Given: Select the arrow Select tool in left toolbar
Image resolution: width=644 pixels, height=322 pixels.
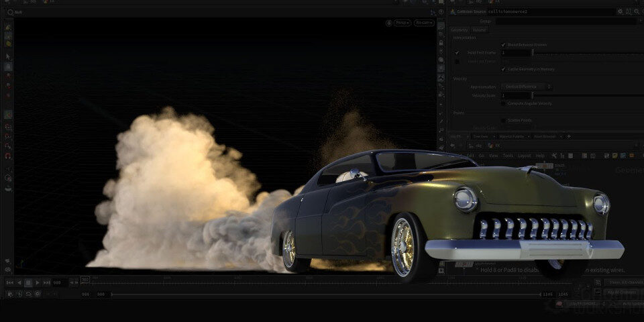Looking at the screenshot, I should coord(8,57).
